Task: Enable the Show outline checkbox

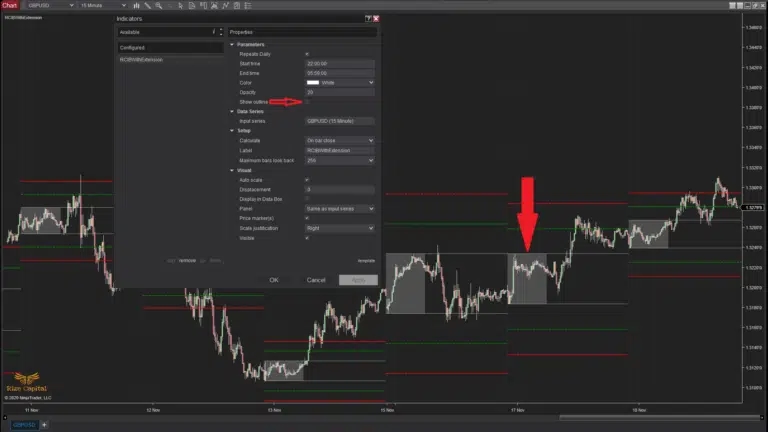Action: [307, 102]
